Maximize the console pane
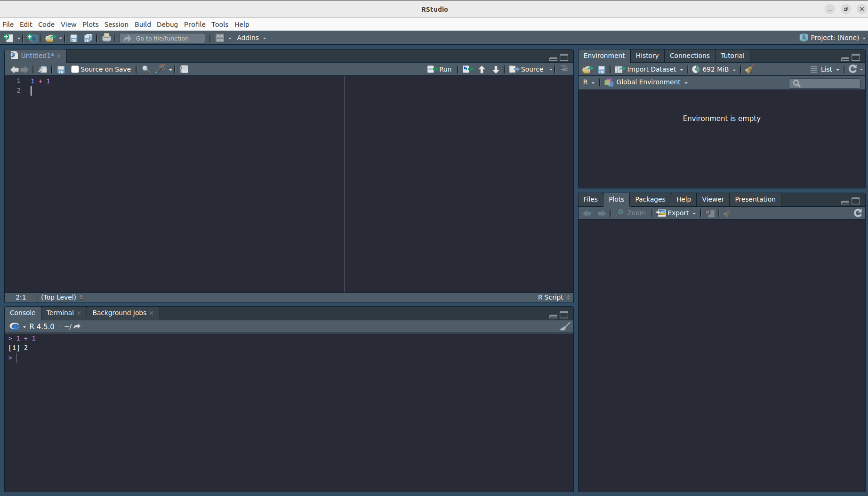The height and width of the screenshot is (496, 868). pyautogui.click(x=564, y=315)
